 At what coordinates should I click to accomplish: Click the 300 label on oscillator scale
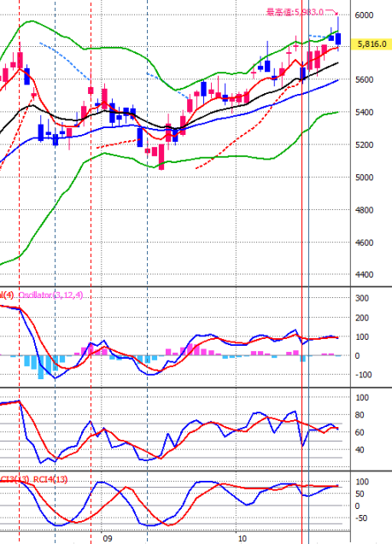362,298
